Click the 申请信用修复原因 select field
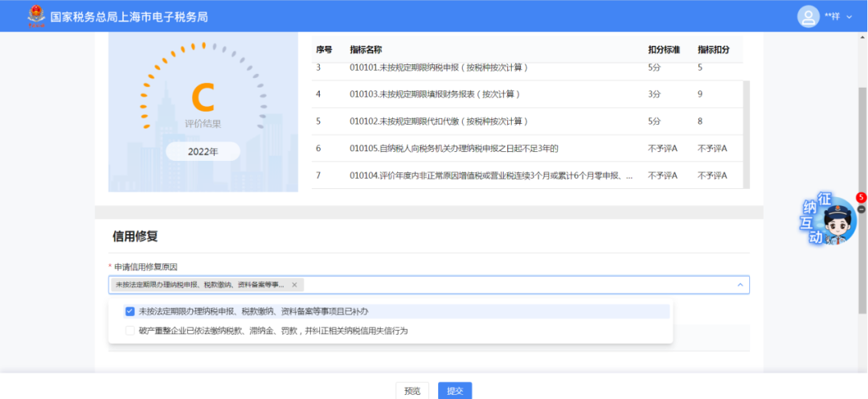Screen dimensions: 868x399 429,285
